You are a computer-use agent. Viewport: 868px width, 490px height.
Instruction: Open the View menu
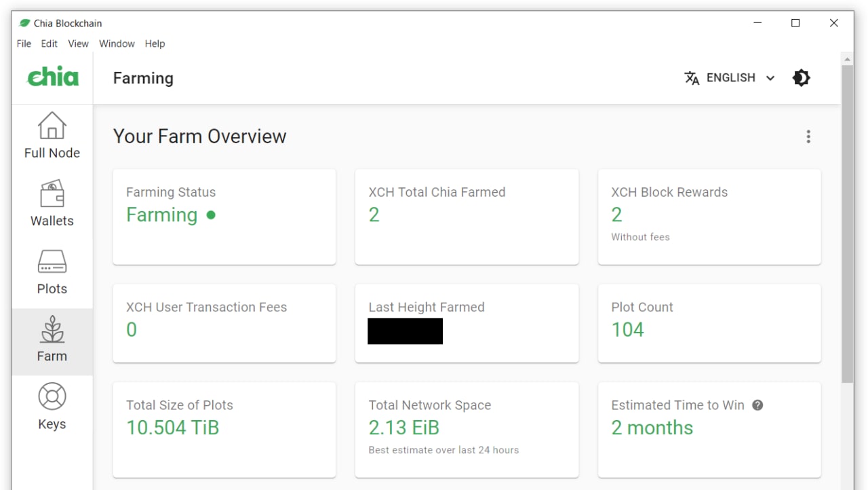click(x=78, y=43)
